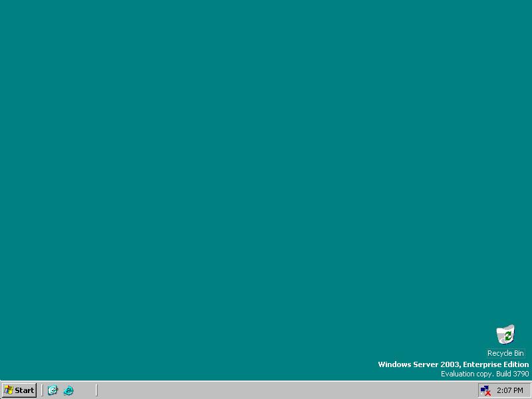
Task: Select the Recycle Bin desktop icon
Action: pos(505,334)
